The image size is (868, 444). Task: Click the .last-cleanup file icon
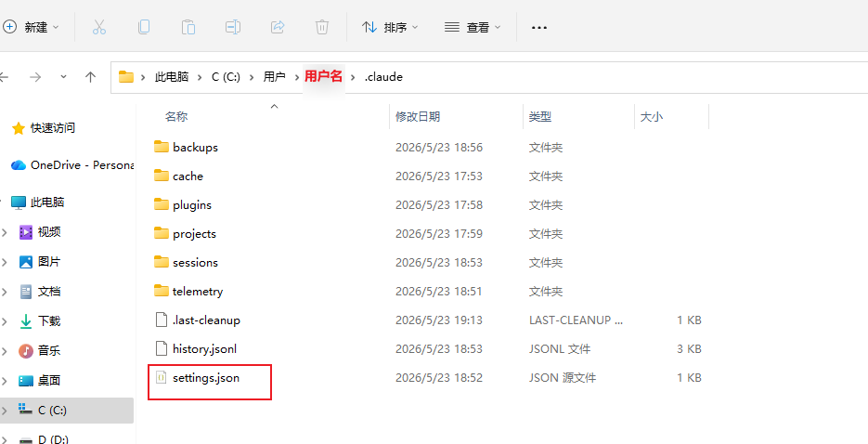tap(162, 320)
